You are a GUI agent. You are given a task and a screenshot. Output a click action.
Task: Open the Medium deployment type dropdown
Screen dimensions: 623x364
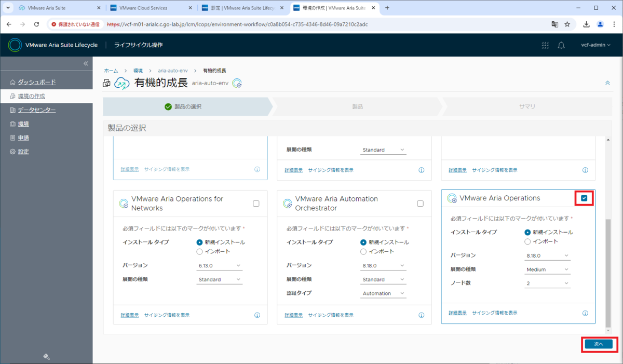pos(548,269)
